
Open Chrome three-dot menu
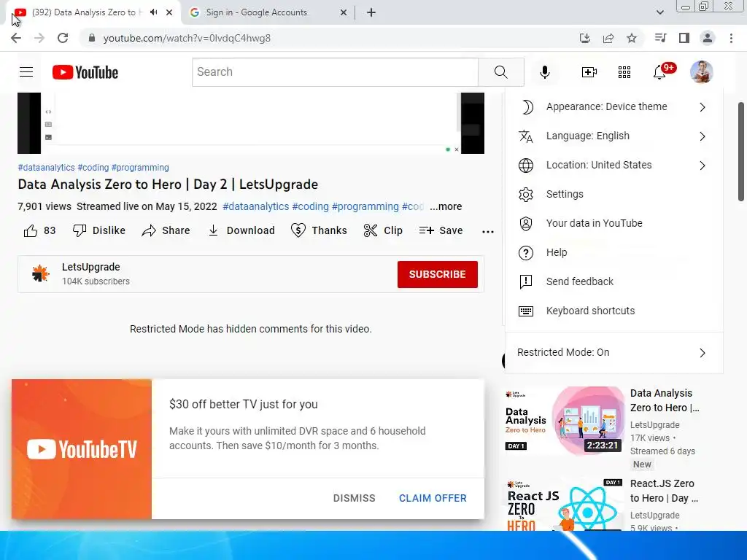tap(731, 38)
